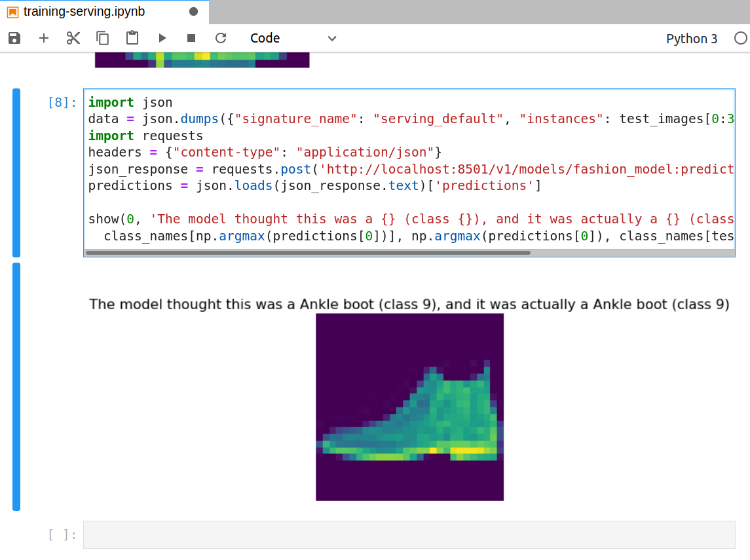The height and width of the screenshot is (560, 750).
Task: Click the localhost:8501 URL string
Action: click(526, 169)
